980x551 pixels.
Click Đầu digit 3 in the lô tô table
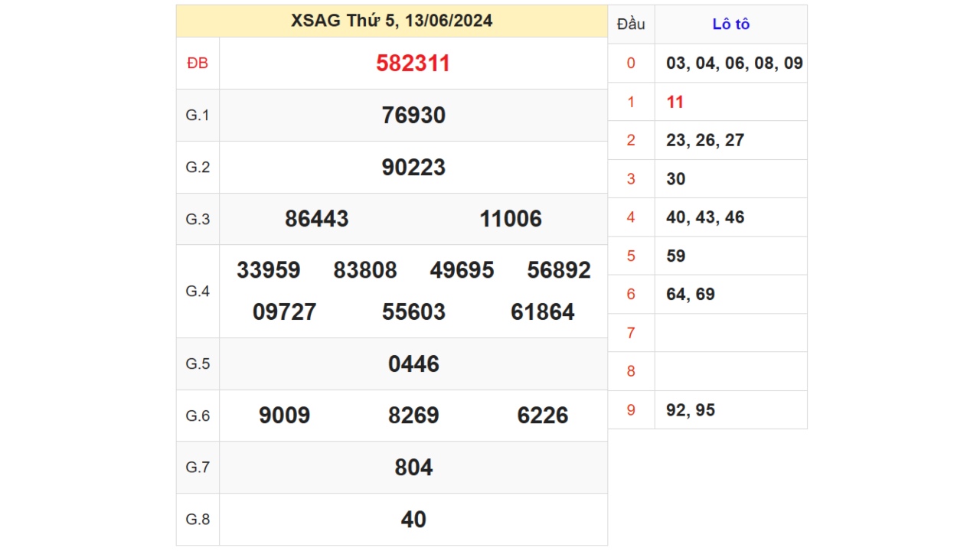(x=631, y=179)
